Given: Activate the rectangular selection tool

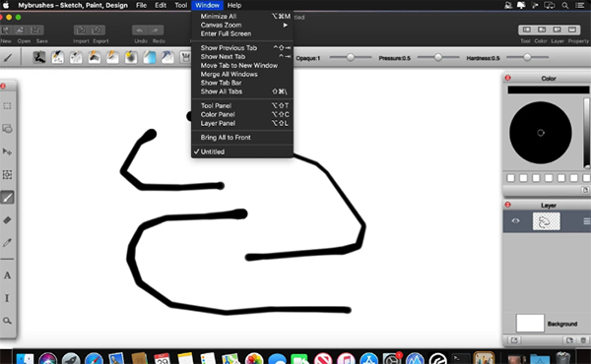Looking at the screenshot, I should click(7, 106).
